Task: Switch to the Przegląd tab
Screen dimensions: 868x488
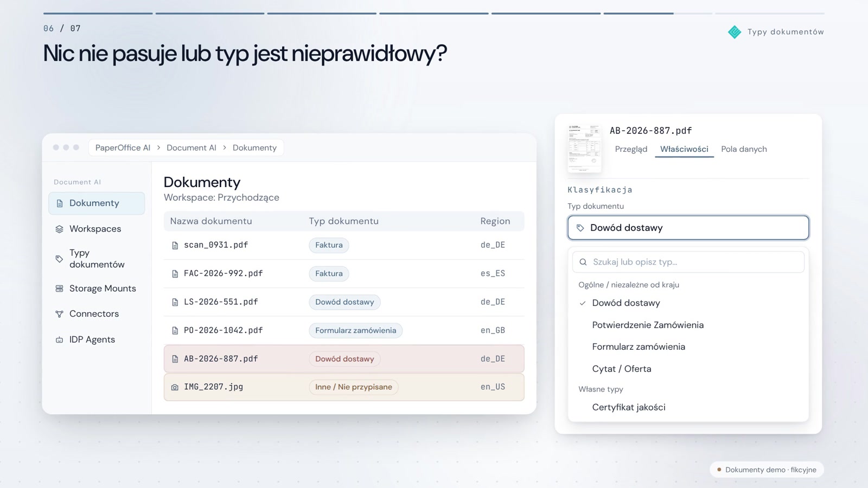Action: click(x=631, y=149)
